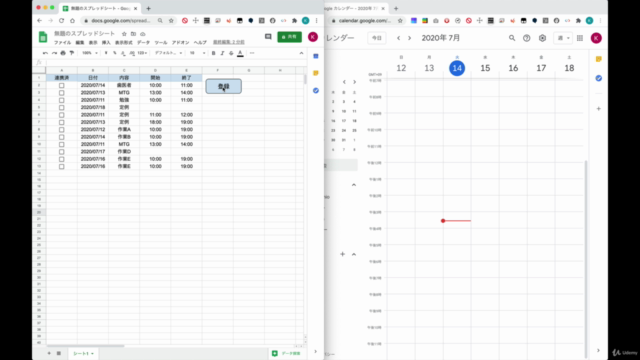Image resolution: width=640 pixels, height=360 pixels.
Task: Click the 登録 button in the sheet
Action: tap(224, 86)
